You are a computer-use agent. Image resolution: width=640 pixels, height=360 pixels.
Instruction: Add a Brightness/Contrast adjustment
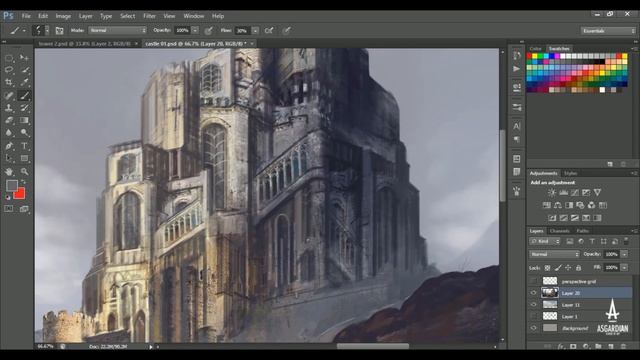[x=552, y=192]
